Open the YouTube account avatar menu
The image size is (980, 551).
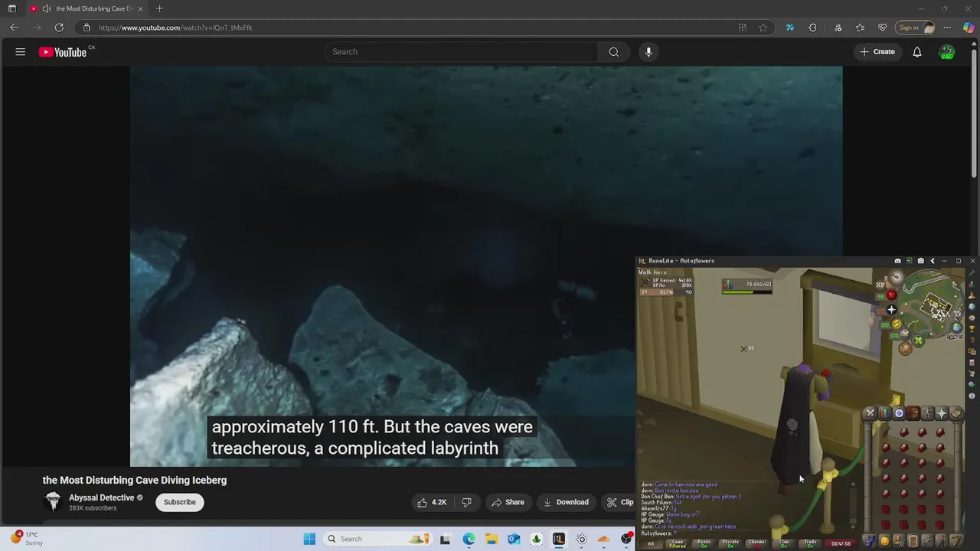coord(947,52)
